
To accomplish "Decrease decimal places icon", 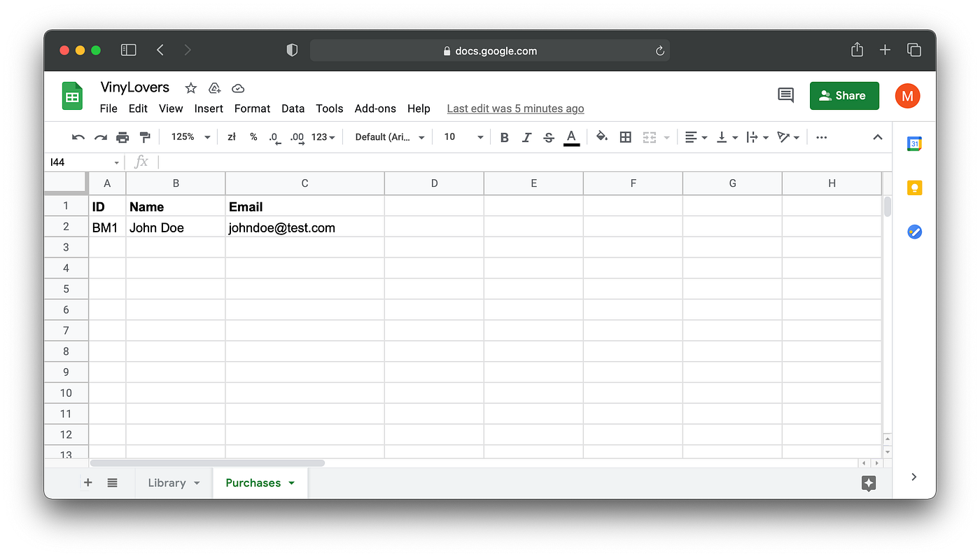I will (x=273, y=137).
